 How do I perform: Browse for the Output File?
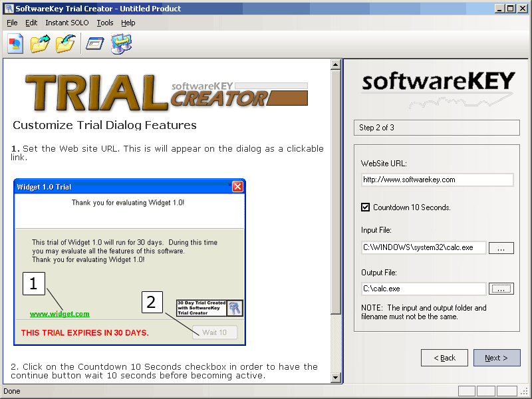click(x=501, y=289)
